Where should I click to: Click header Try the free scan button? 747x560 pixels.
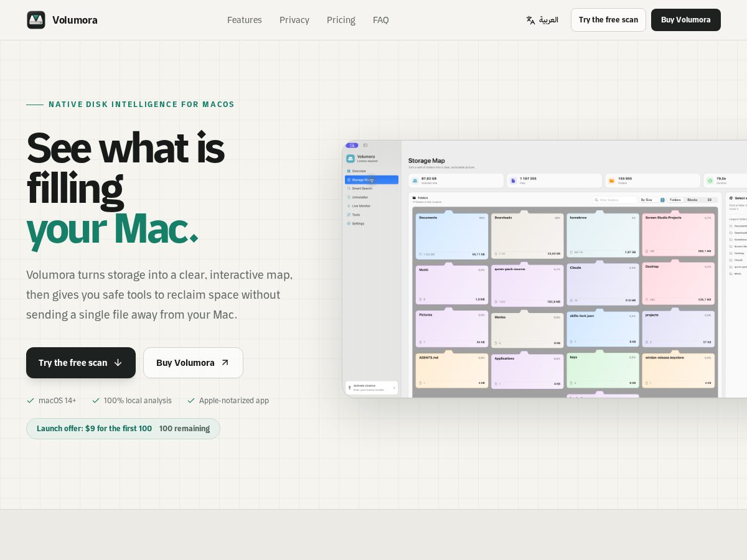coord(608,20)
